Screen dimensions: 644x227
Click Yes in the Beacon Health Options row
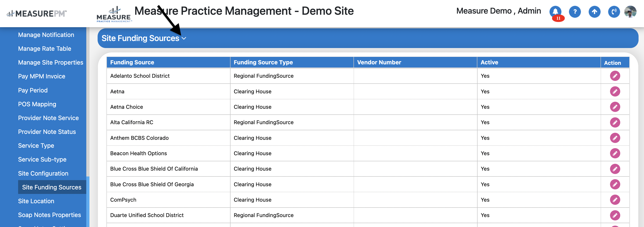[485, 153]
